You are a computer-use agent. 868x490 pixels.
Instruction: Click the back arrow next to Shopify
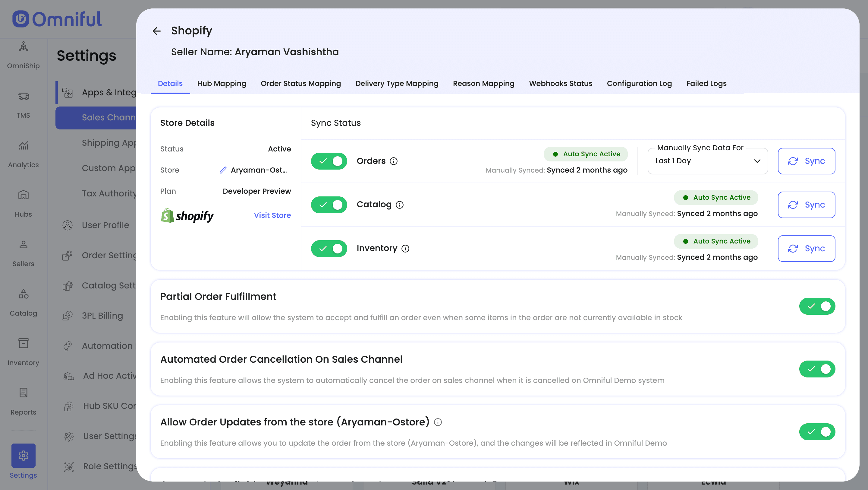(x=156, y=31)
